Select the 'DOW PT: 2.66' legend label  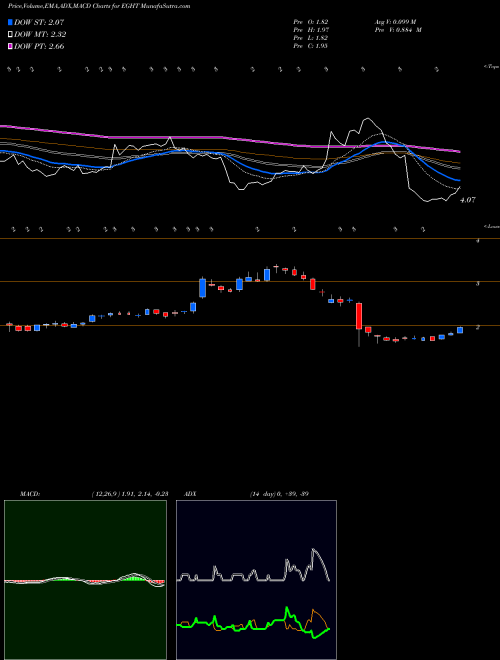(x=39, y=46)
